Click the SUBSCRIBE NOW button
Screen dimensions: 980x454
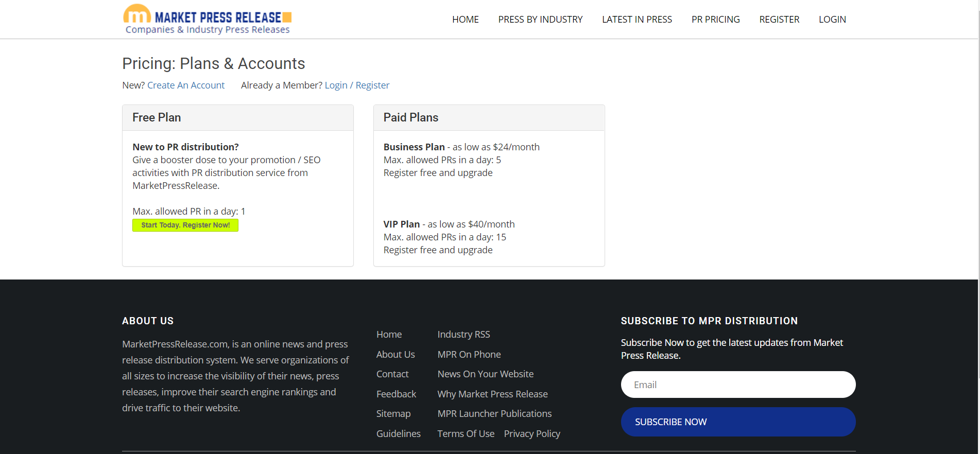coord(738,422)
